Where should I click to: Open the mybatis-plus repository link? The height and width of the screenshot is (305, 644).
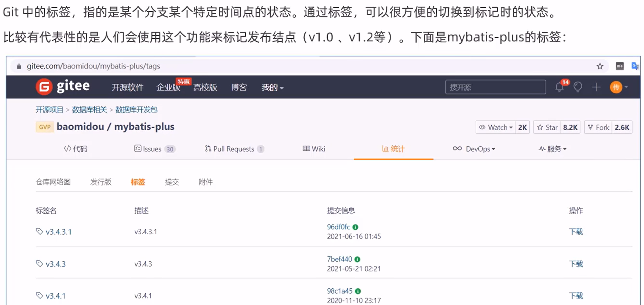(x=144, y=127)
